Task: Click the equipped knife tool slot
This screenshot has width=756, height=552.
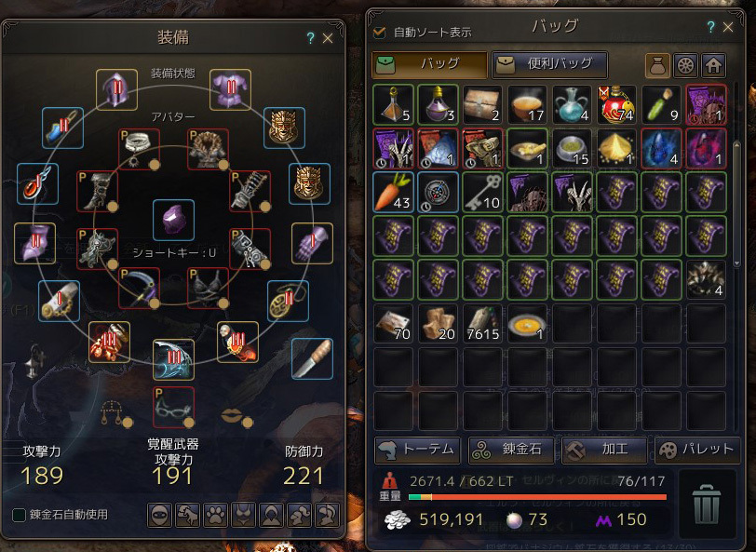Action: click(312, 358)
